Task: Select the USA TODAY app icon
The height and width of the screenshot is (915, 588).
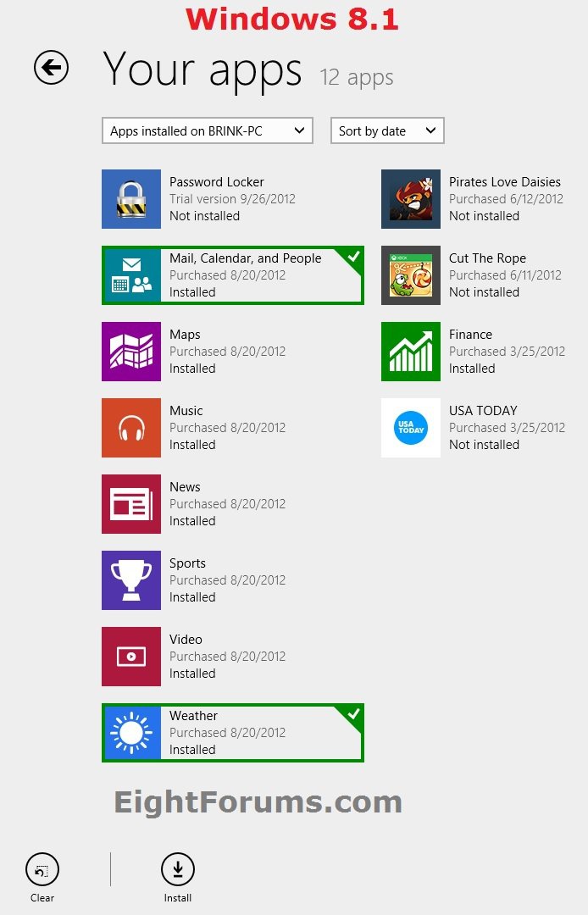Action: [x=411, y=428]
